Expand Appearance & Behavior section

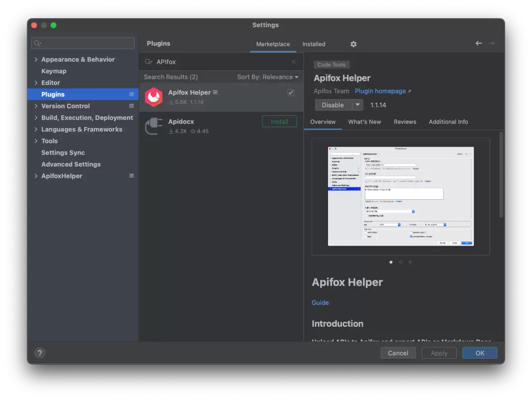pos(36,60)
